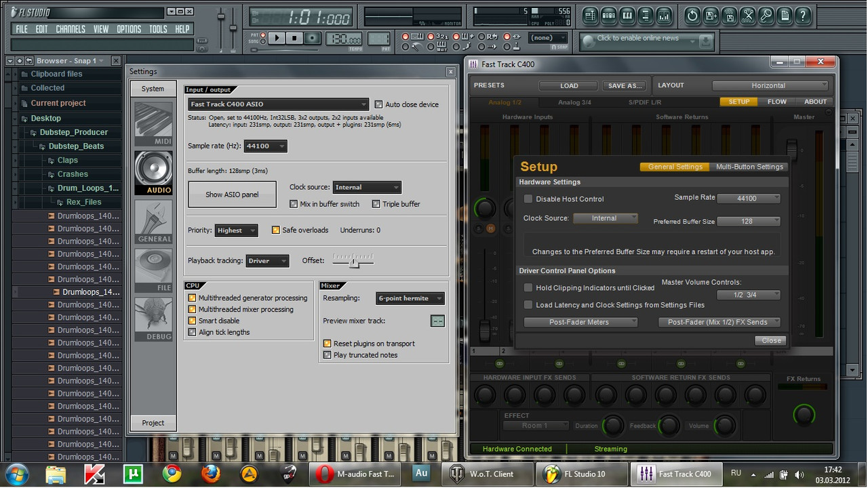868x488 pixels.
Task: Toggle Multithreaded generator processing
Action: pyautogui.click(x=193, y=298)
